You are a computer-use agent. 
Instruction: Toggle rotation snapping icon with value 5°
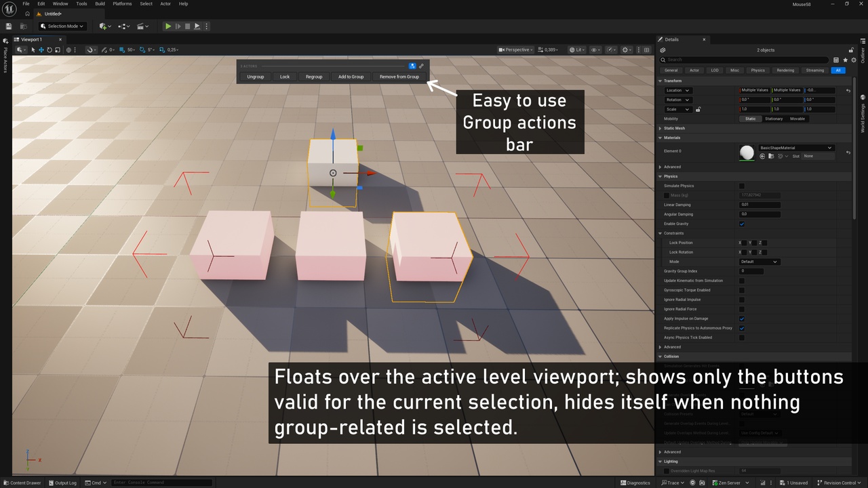(x=142, y=49)
